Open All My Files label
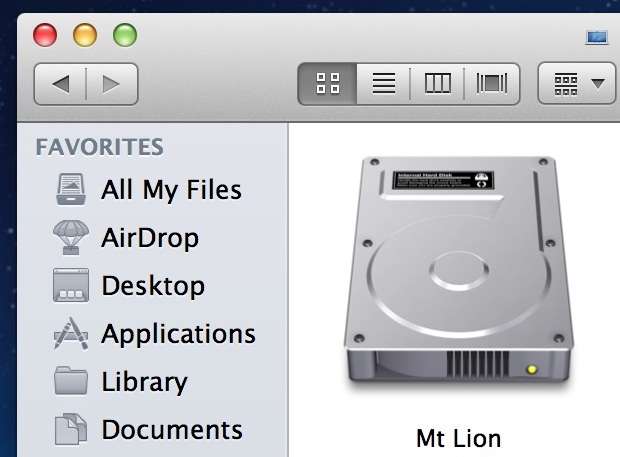620x457 pixels. click(171, 190)
